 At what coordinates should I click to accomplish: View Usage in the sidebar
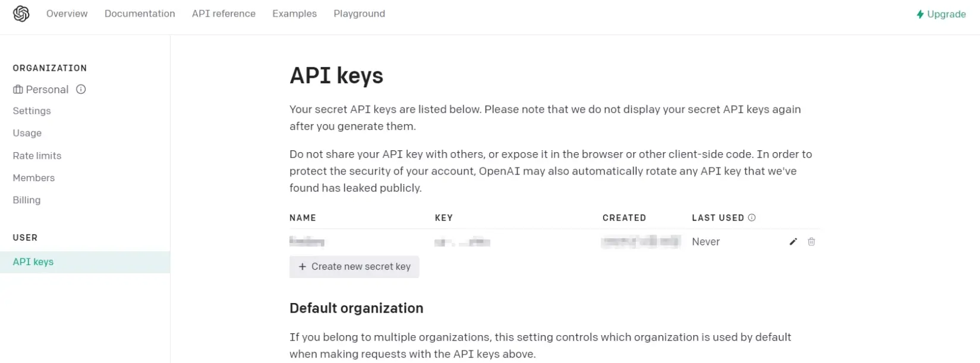click(x=27, y=133)
